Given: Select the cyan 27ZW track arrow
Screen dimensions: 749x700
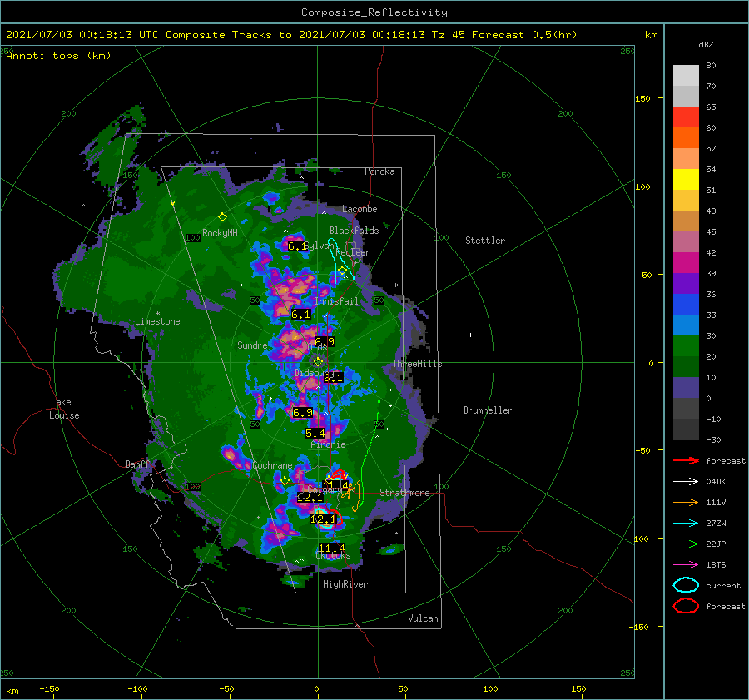Looking at the screenshot, I should click(x=686, y=524).
